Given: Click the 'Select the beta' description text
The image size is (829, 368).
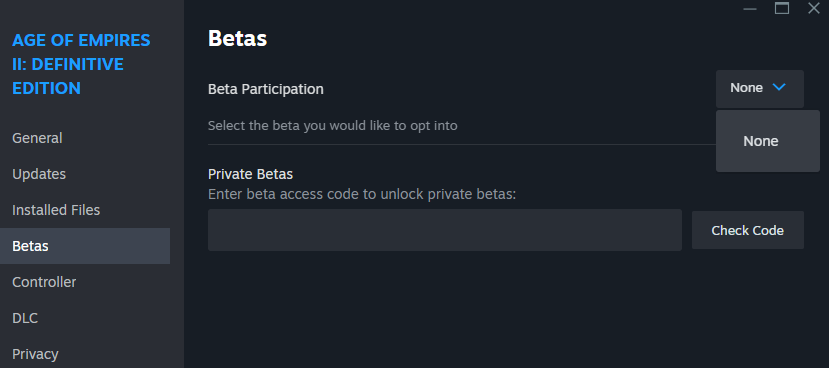Looking at the screenshot, I should click(333, 126).
